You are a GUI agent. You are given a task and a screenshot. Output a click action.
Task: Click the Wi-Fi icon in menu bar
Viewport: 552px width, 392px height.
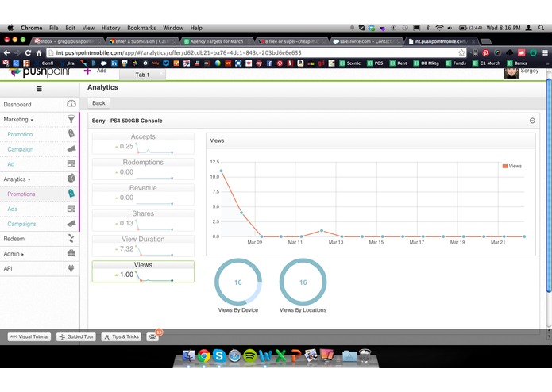pyautogui.click(x=439, y=28)
